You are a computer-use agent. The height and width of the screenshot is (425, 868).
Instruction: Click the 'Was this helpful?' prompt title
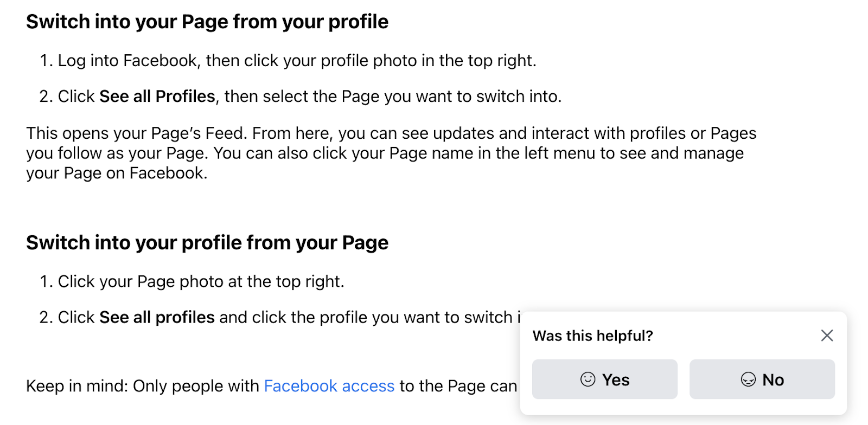click(x=592, y=336)
